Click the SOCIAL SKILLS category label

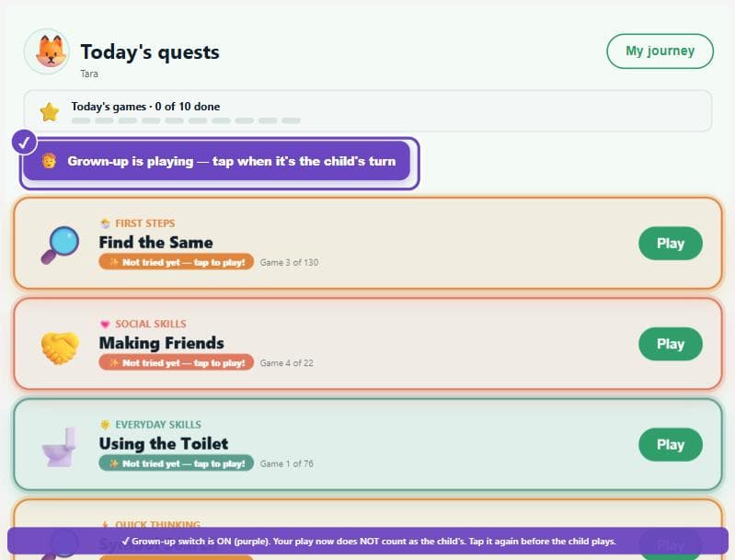151,324
